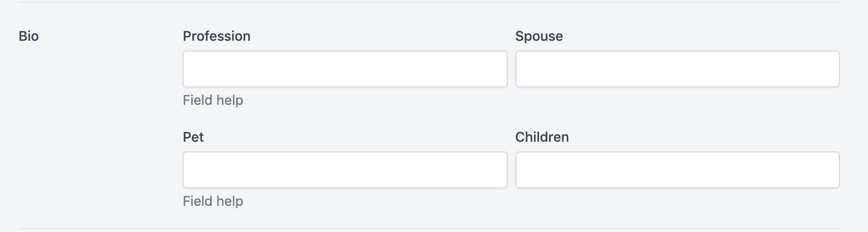Focus the Spouse text box

(x=677, y=69)
